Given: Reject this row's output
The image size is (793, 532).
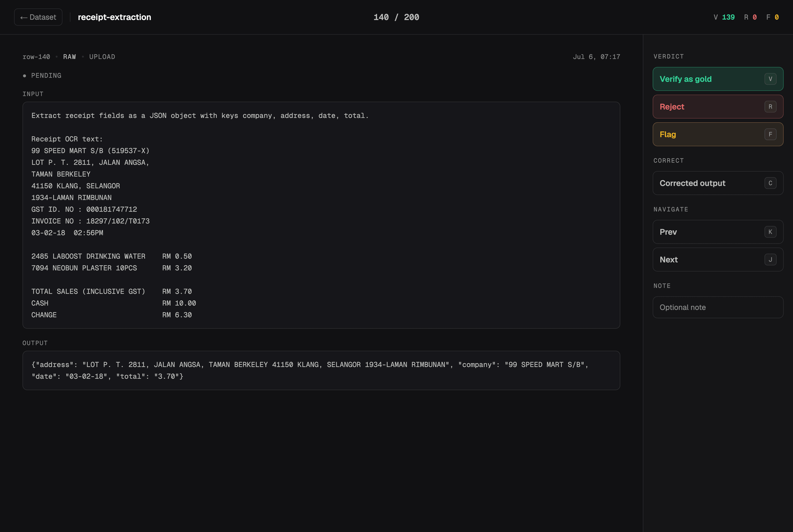Looking at the screenshot, I should click(x=718, y=107).
